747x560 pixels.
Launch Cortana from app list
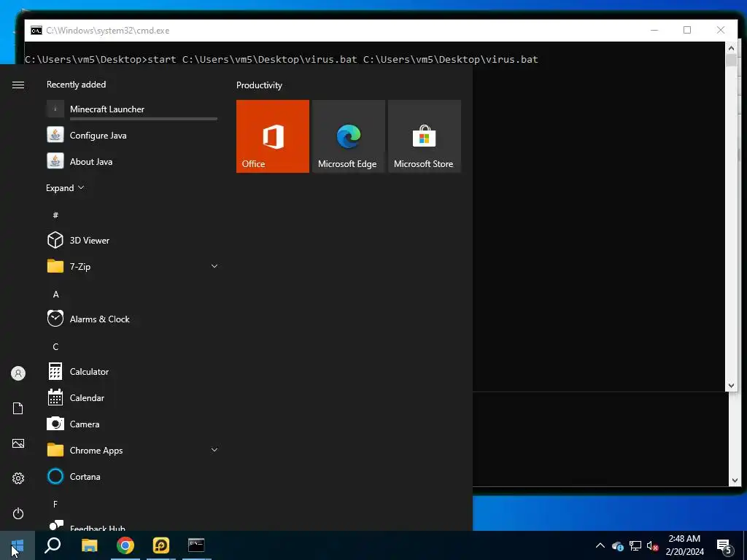132,476
